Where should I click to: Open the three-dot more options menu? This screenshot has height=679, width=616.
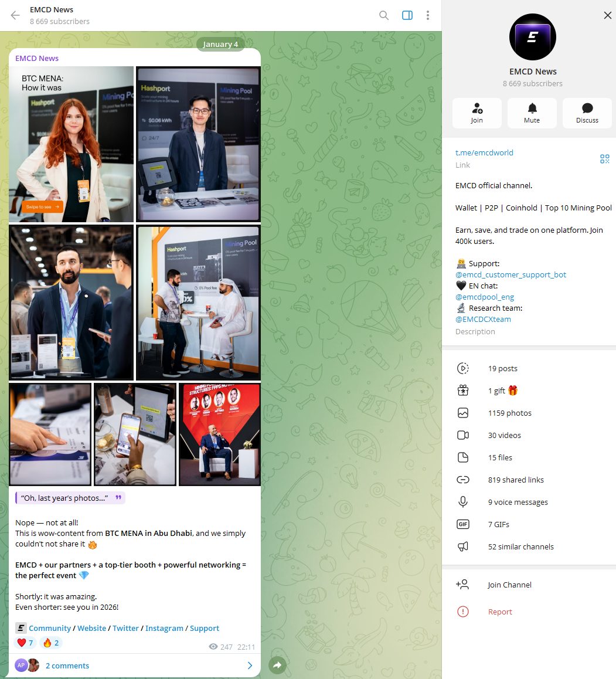(x=428, y=16)
